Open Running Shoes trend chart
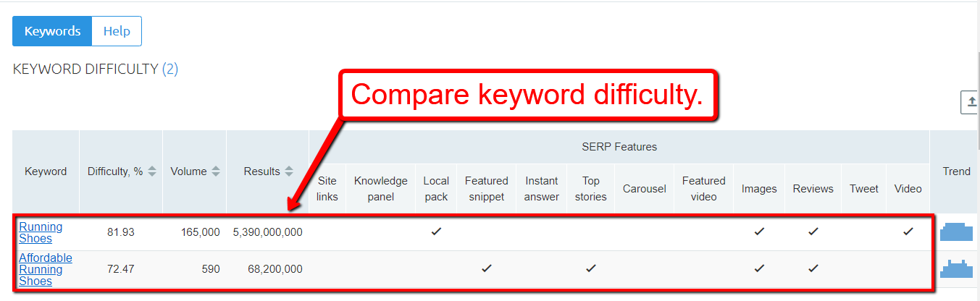Viewport: 980px width, 301px height. coord(956,232)
